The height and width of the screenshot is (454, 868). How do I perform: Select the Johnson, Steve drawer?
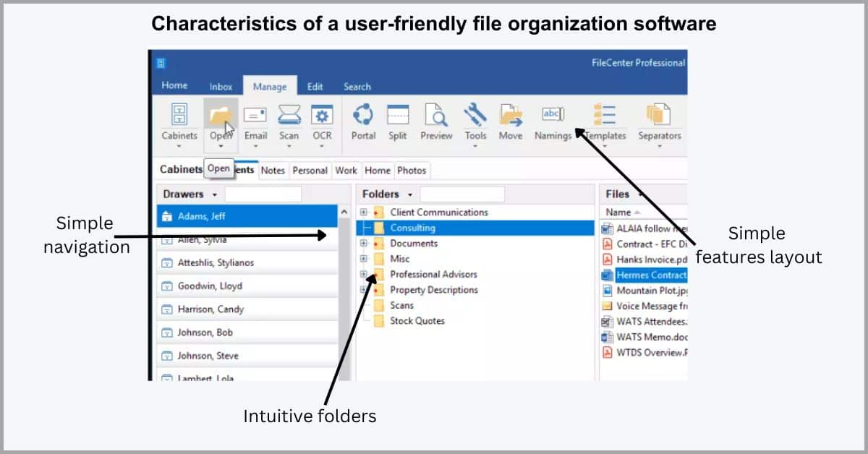pyautogui.click(x=247, y=356)
